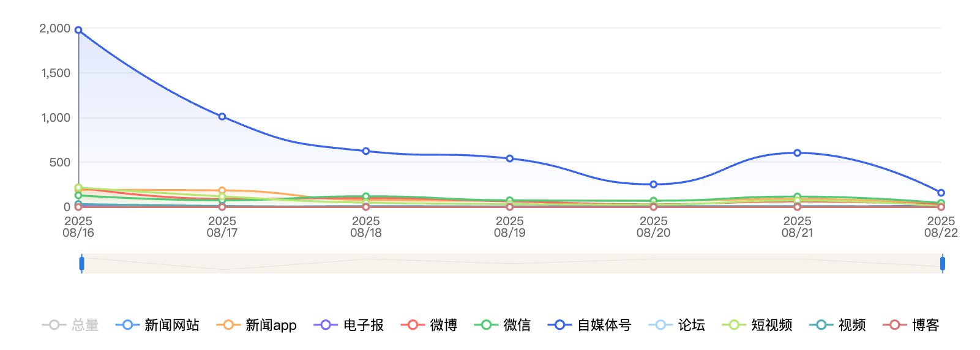Click the 微博 red legend icon
980x350 pixels.
coord(413,325)
